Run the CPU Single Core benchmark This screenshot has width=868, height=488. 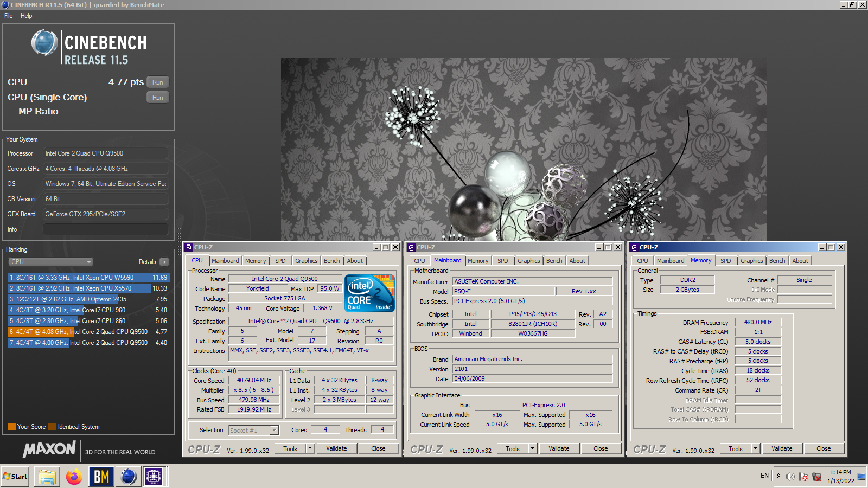point(158,98)
